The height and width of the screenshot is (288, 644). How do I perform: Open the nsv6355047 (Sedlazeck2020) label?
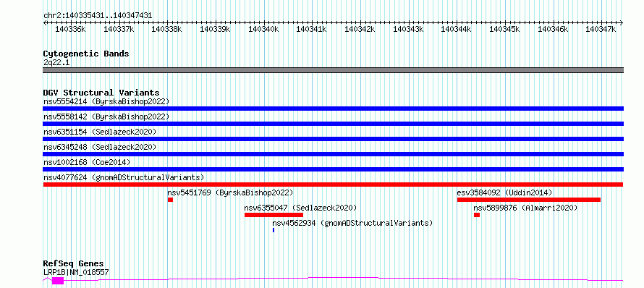[x=300, y=208]
